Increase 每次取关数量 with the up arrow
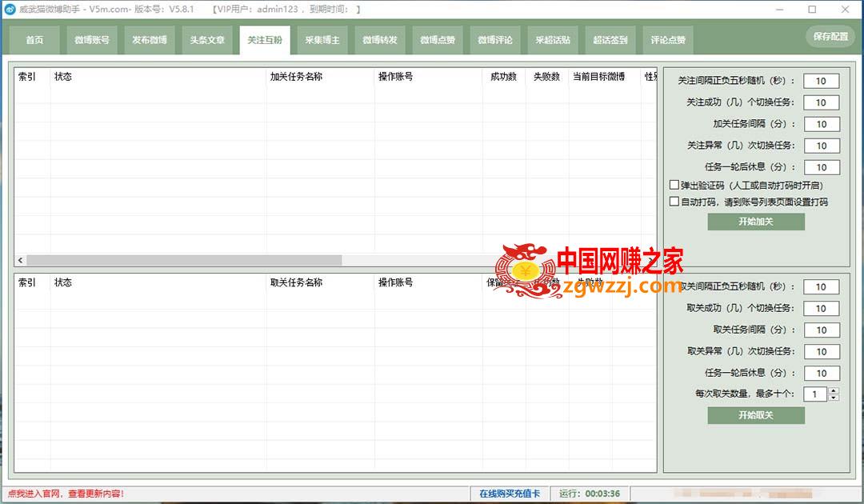This screenshot has height=504, width=864. (834, 390)
